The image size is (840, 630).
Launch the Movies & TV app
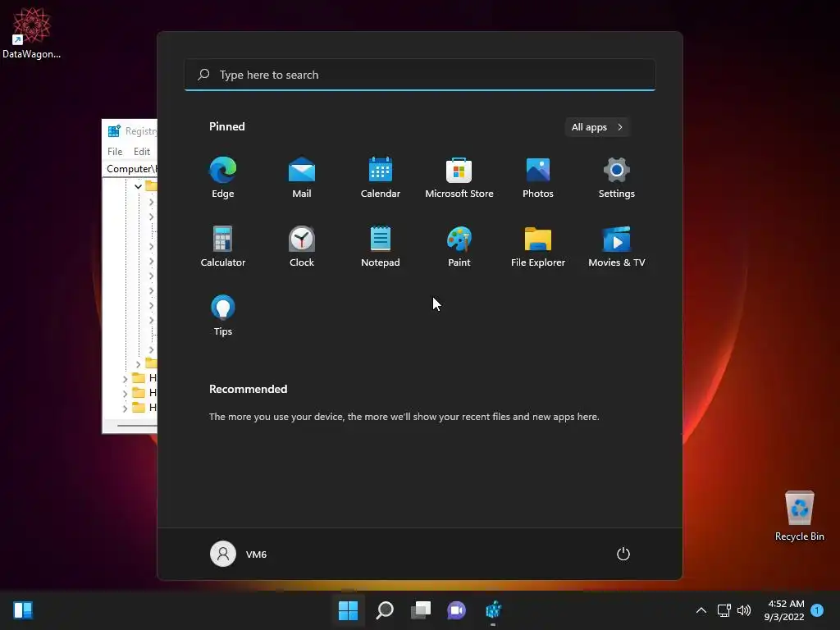pyautogui.click(x=617, y=246)
